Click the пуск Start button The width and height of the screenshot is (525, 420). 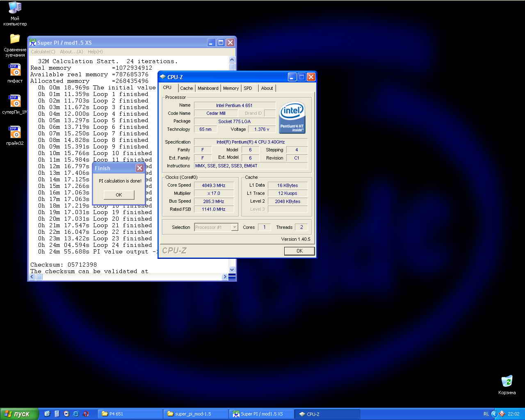click(19, 414)
